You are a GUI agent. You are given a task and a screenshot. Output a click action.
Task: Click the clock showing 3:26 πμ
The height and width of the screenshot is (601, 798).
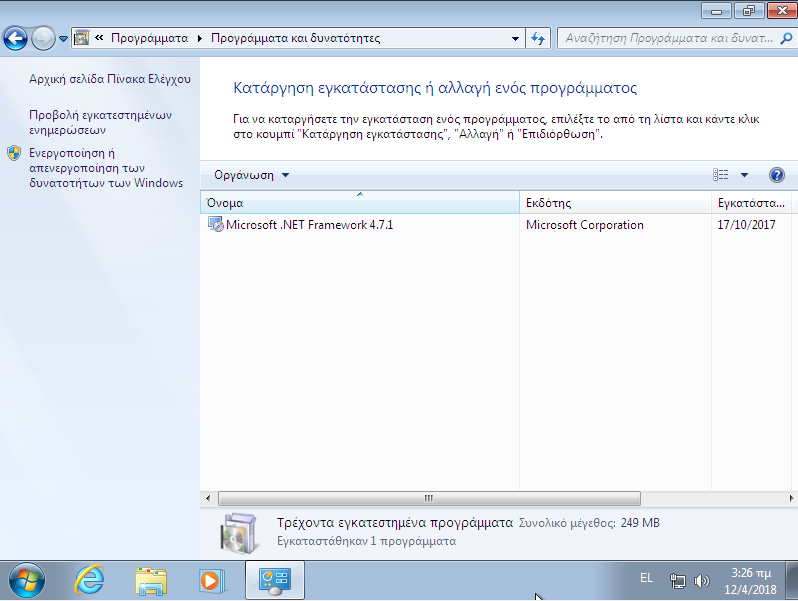[x=751, y=581]
